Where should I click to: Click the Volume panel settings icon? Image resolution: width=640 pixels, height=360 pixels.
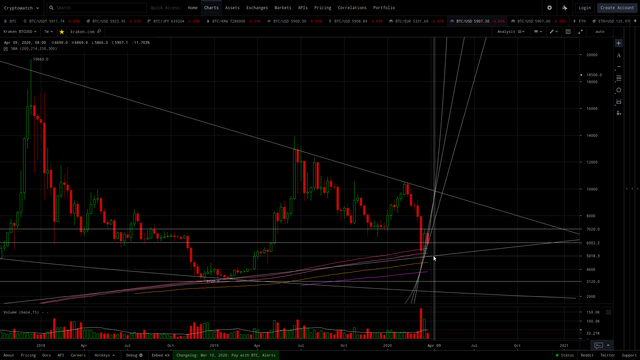point(608,313)
